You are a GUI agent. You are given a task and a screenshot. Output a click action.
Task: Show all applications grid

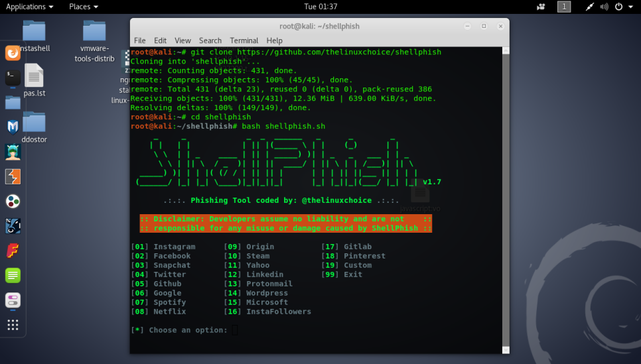(x=13, y=325)
